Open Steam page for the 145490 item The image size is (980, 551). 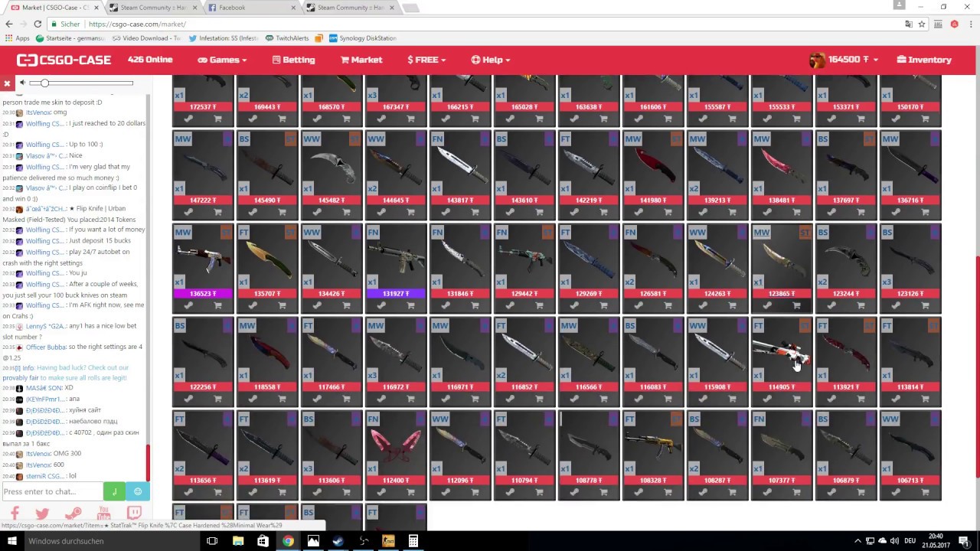pyautogui.click(x=253, y=212)
